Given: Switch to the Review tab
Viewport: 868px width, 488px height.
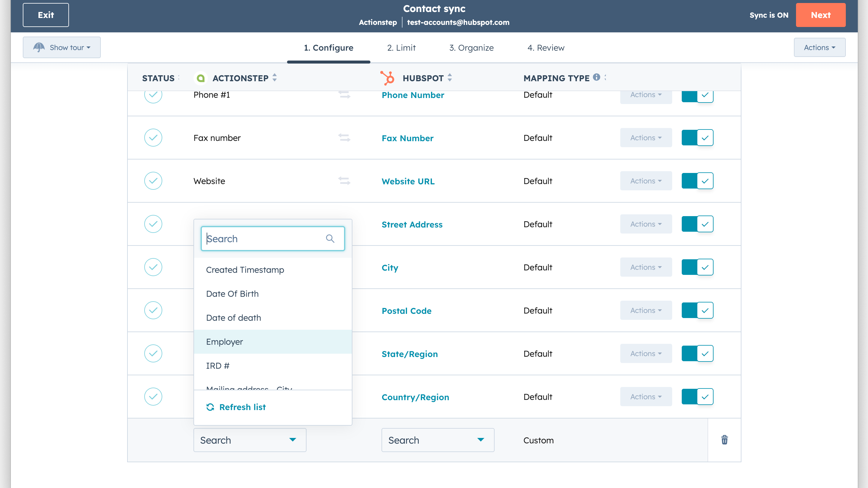Looking at the screenshot, I should coord(546,48).
